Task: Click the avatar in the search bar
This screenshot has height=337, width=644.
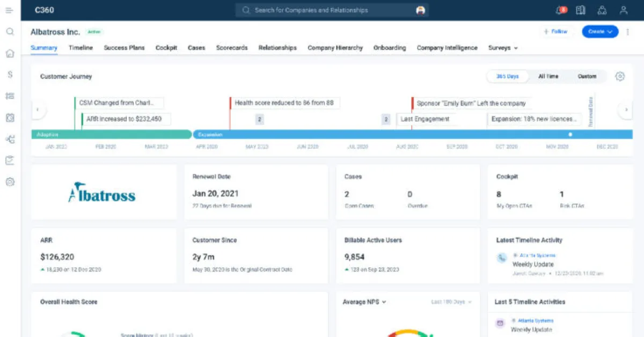Action: [421, 10]
